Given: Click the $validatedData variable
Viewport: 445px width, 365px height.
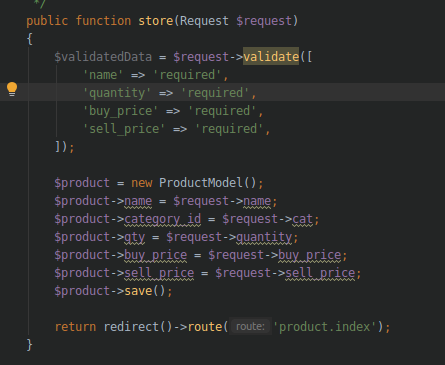Looking at the screenshot, I should point(103,57).
